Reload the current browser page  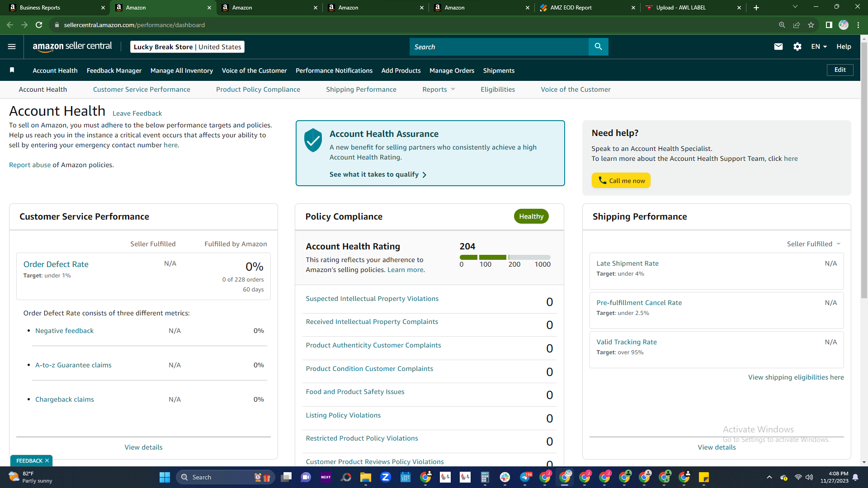point(39,25)
